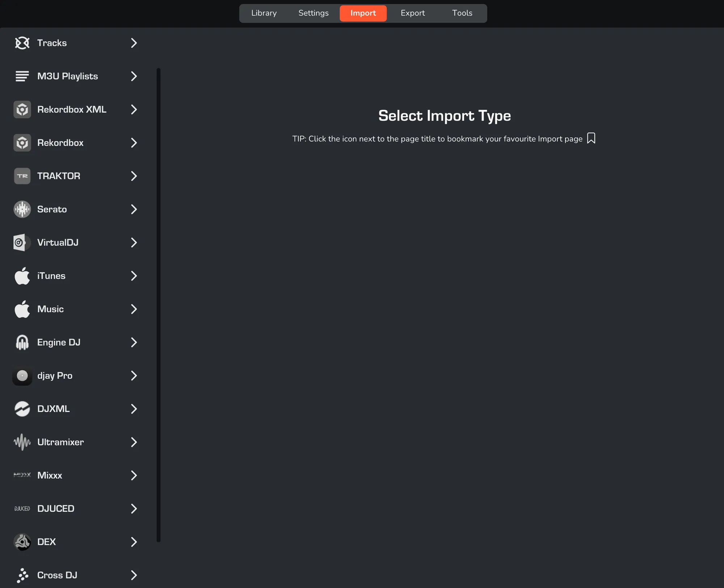Click the Engine DJ headphone icon

click(22, 342)
